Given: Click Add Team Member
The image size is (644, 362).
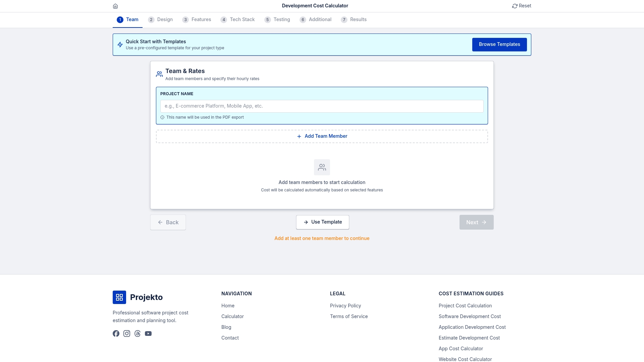Looking at the screenshot, I should (322, 136).
